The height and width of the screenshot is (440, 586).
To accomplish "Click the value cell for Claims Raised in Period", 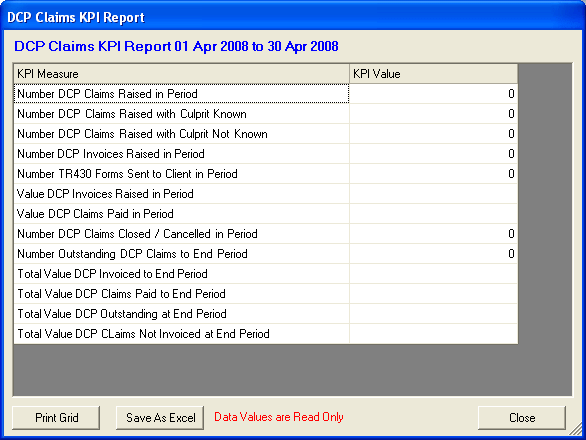I will (434, 94).
